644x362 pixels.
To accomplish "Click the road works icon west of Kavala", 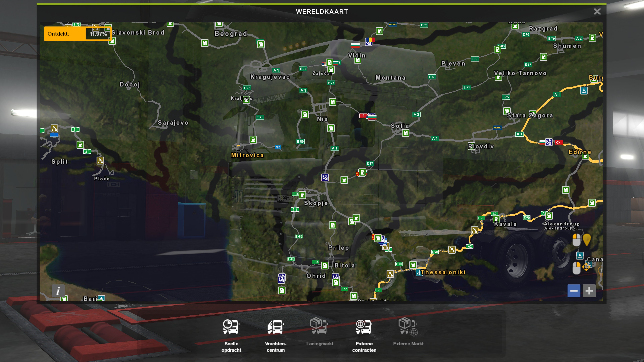I will (474, 230).
